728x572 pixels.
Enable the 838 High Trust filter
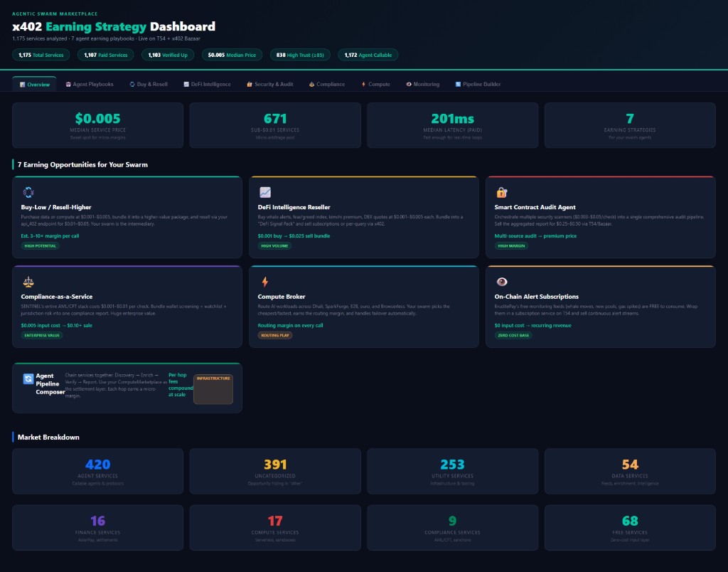tap(299, 54)
